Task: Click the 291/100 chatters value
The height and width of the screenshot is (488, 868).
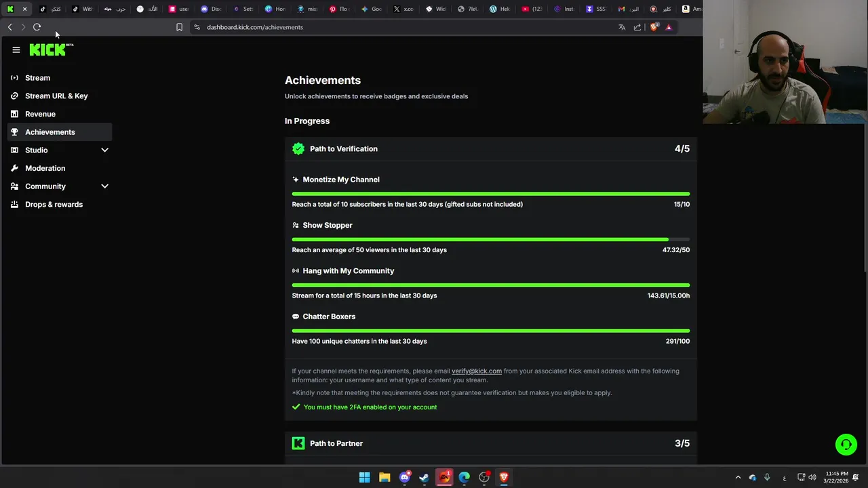Action: [x=677, y=341]
